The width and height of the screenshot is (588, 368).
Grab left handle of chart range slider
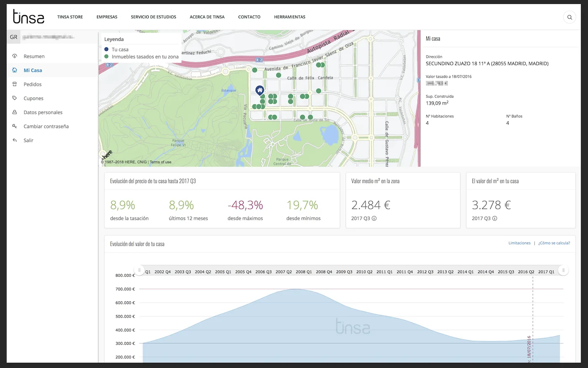tap(139, 270)
